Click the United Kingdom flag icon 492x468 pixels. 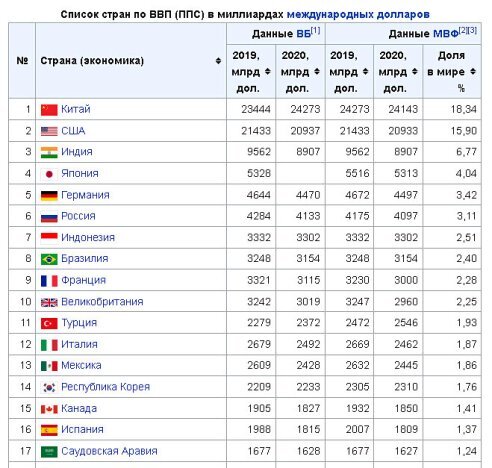(49, 302)
